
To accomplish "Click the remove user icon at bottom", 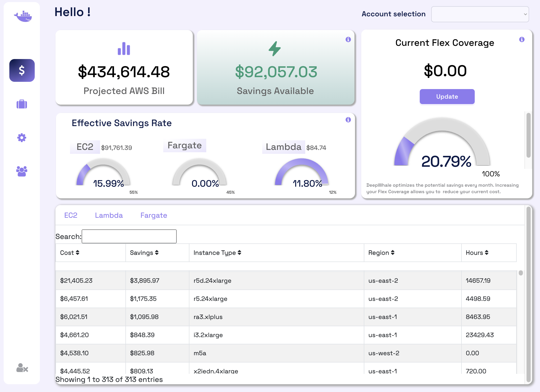I will 22,368.
